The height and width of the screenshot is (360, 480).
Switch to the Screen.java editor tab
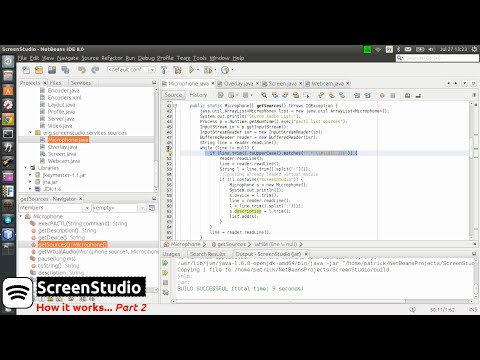pyautogui.click(x=282, y=84)
